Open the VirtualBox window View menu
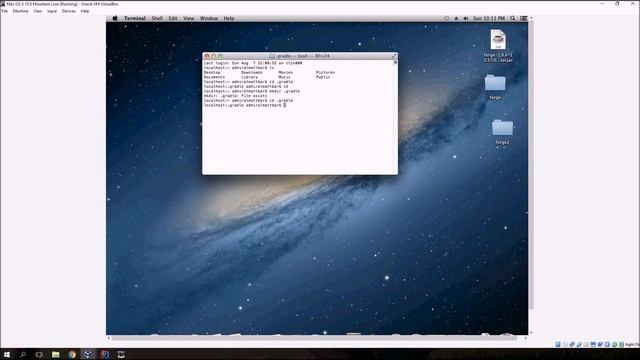 38,11
